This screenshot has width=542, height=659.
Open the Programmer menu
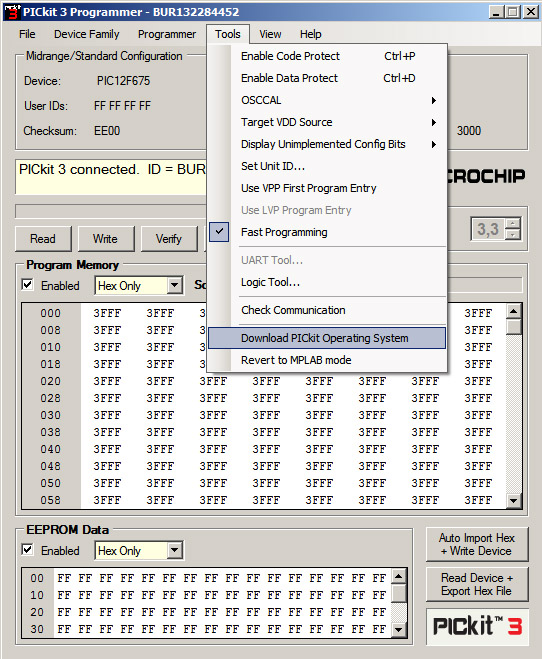(167, 34)
